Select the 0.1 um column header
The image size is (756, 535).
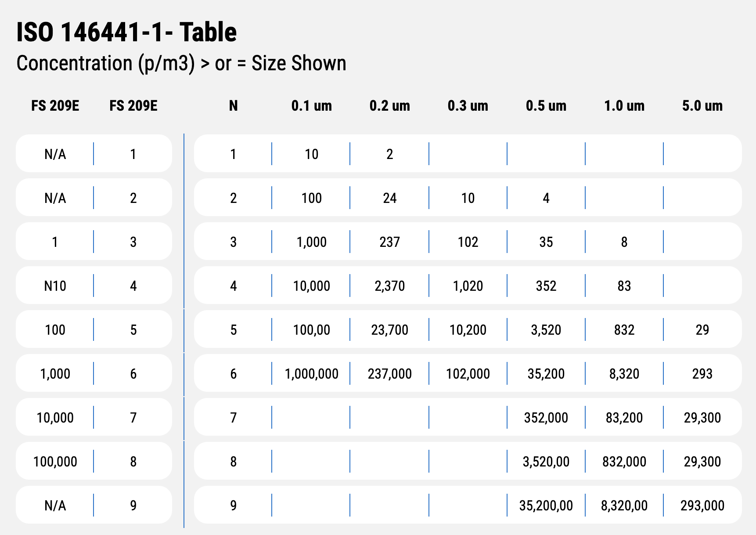point(311,106)
